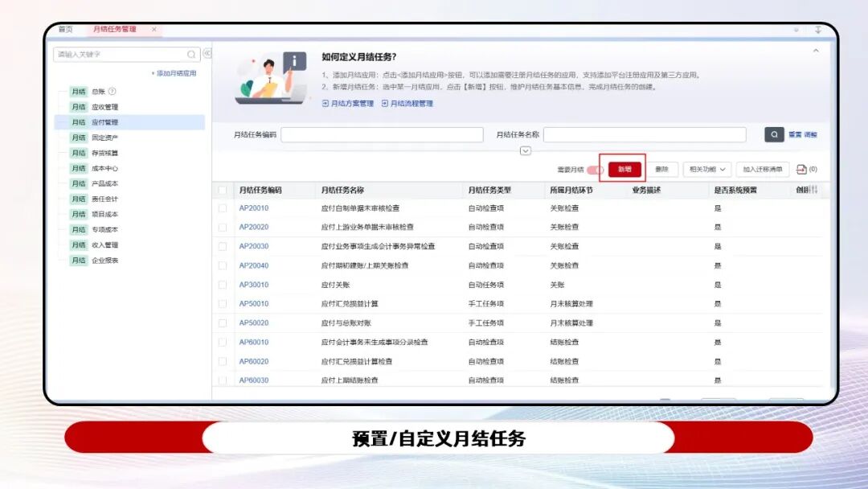Check the checkbox for row AP20010
The width and height of the screenshot is (868, 489).
(224, 209)
